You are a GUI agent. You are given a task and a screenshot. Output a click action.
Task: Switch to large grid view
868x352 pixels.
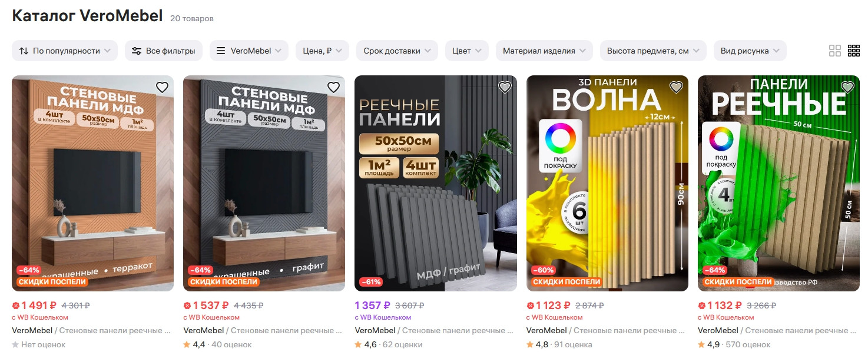pyautogui.click(x=835, y=51)
